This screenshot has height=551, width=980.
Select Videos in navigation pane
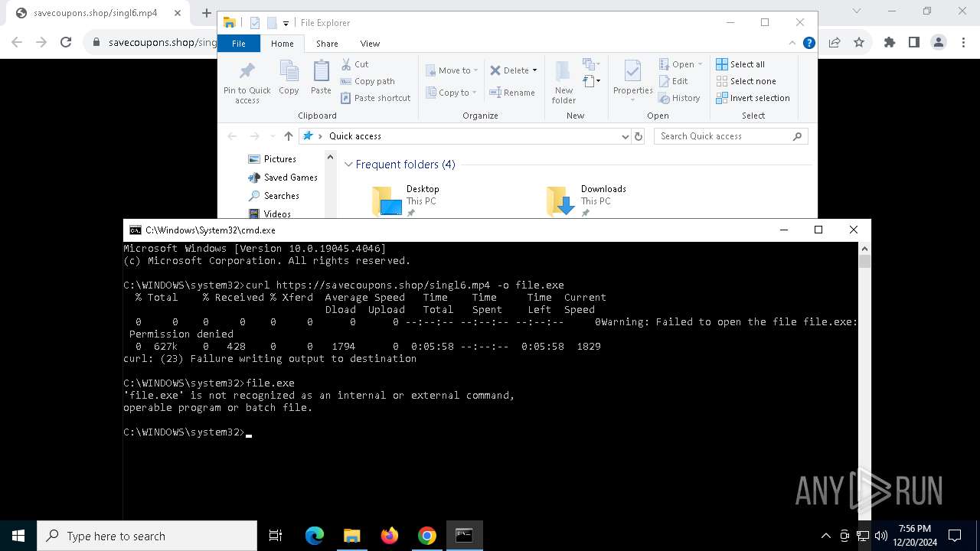tap(269, 214)
